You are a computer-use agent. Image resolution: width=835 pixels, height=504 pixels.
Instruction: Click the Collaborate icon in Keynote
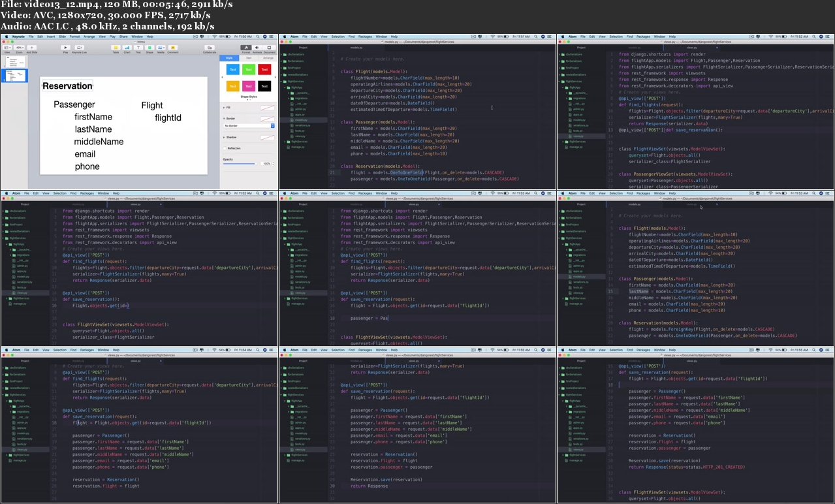tap(210, 48)
